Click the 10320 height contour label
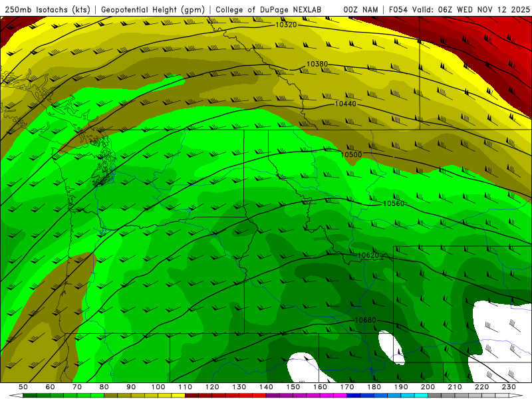The height and width of the screenshot is (399, 532). pyautogui.click(x=286, y=25)
